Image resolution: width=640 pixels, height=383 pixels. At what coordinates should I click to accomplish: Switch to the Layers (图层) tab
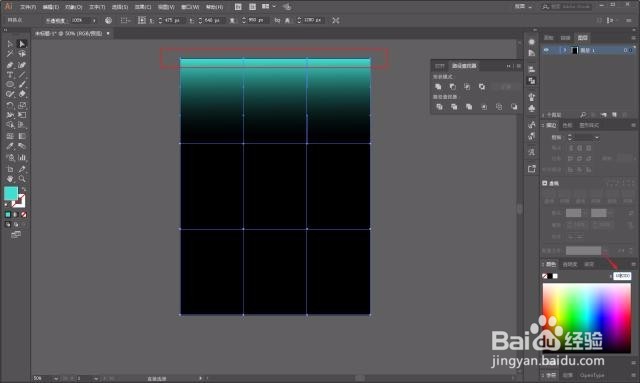point(582,38)
